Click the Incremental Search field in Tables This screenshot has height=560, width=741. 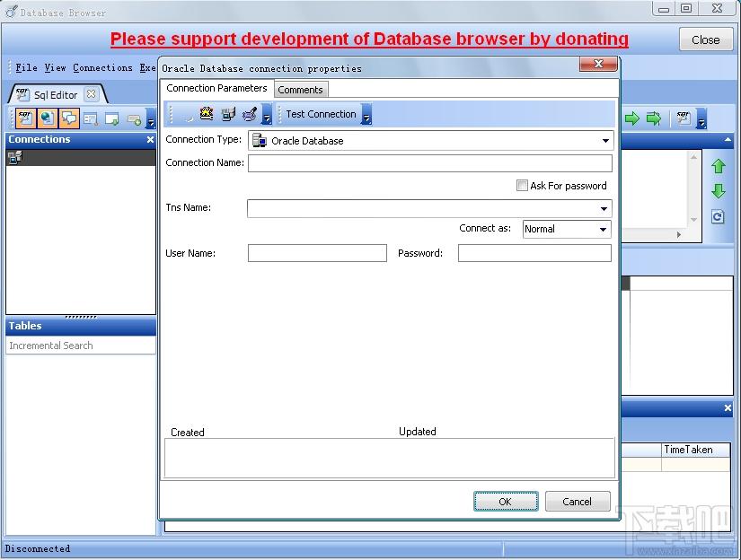tap(81, 346)
